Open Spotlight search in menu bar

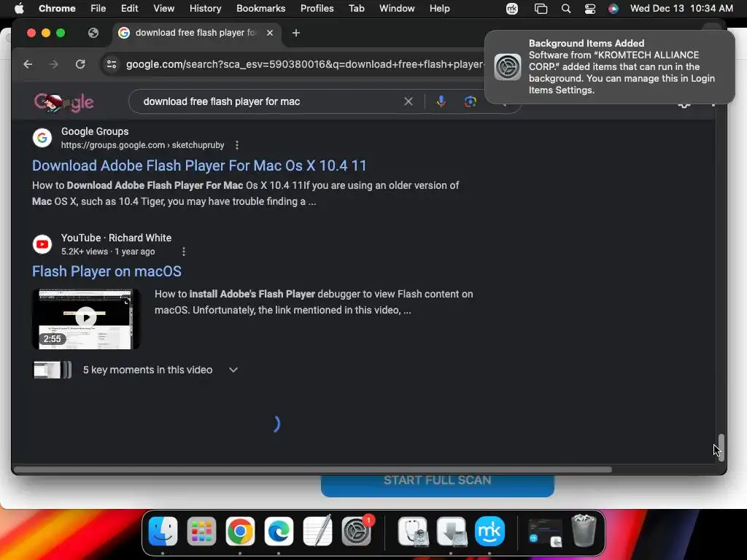click(x=566, y=9)
